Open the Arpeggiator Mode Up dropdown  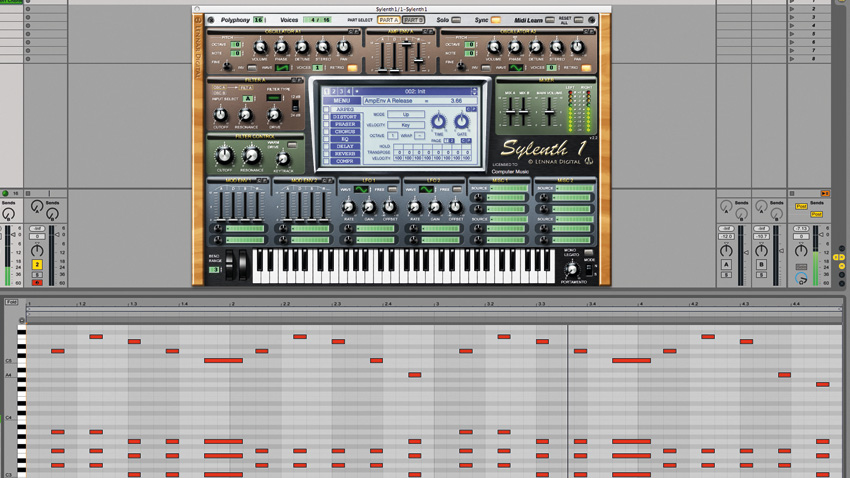[x=405, y=114]
